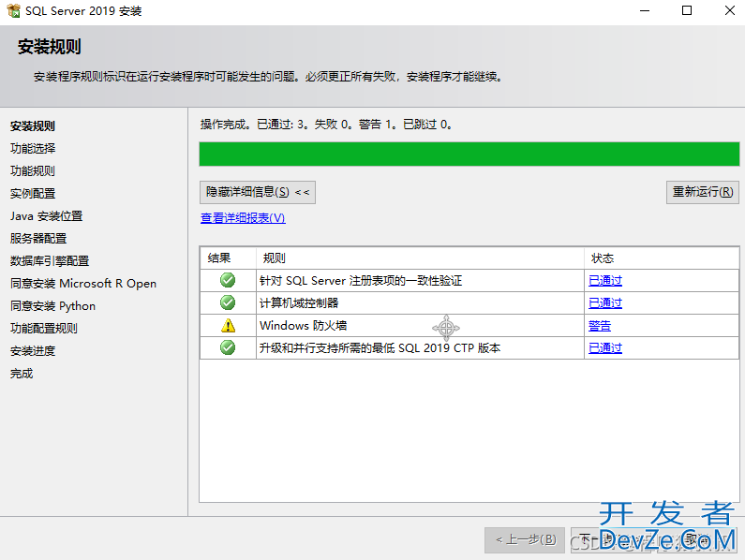
Task: Click the green rule check progress bar
Action: [469, 154]
